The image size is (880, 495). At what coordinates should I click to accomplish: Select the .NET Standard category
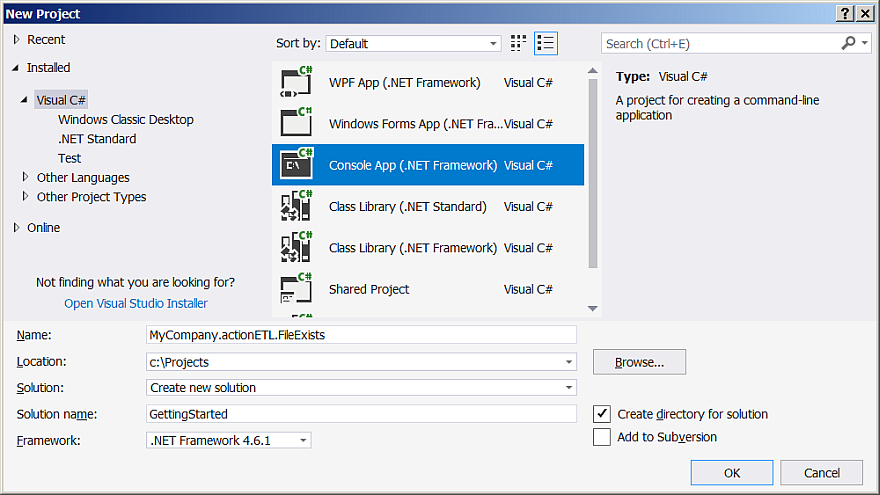click(97, 139)
